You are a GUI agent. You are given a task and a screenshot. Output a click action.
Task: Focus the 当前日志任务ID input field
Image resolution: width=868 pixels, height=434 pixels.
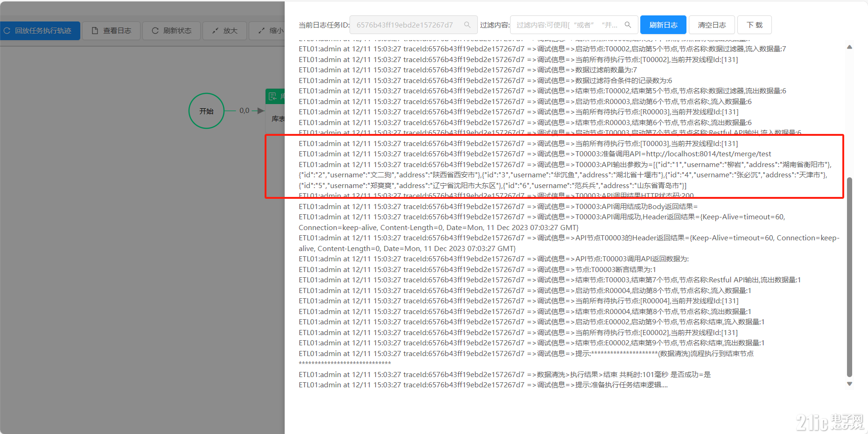(x=413, y=25)
